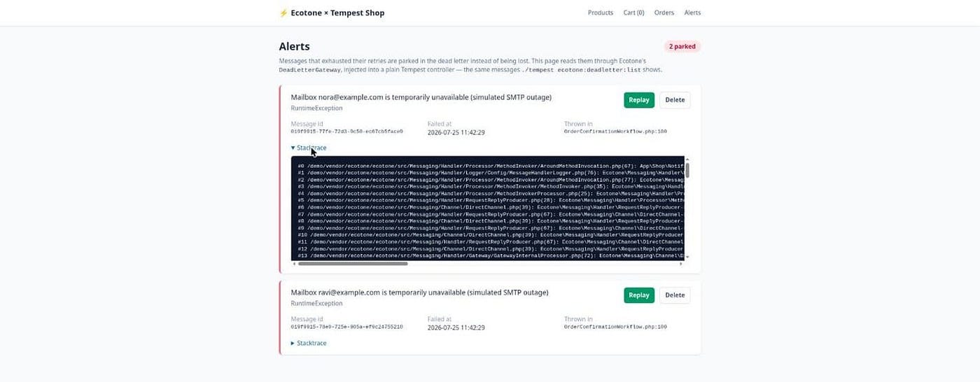
Task: Go to the Products page
Action: [x=601, y=13]
